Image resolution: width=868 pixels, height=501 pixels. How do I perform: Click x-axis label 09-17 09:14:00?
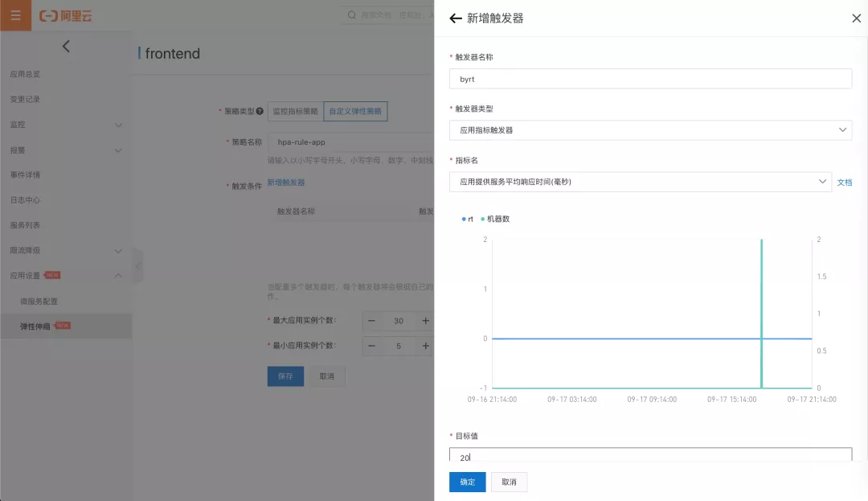[652, 399]
